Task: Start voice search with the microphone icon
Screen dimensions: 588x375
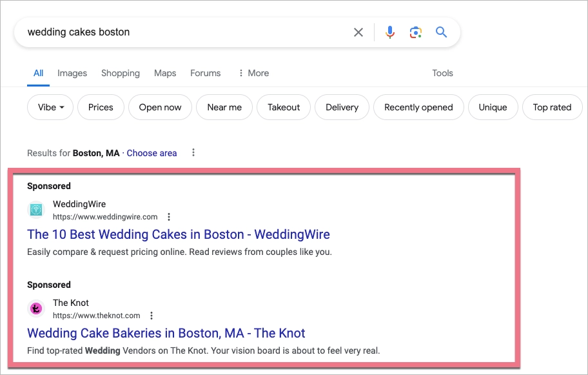Action: point(389,32)
